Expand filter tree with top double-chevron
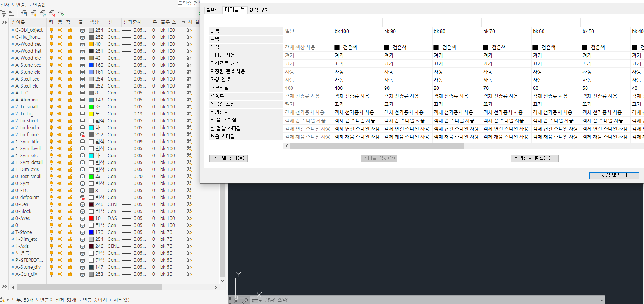The width and height of the screenshot is (644, 304). 5,22
